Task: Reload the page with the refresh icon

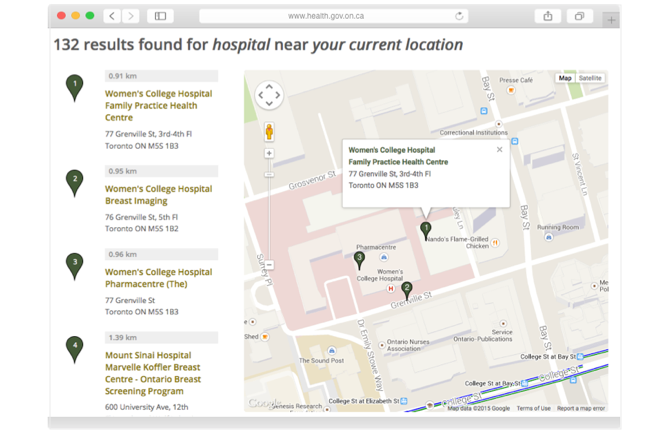Action: tap(459, 16)
